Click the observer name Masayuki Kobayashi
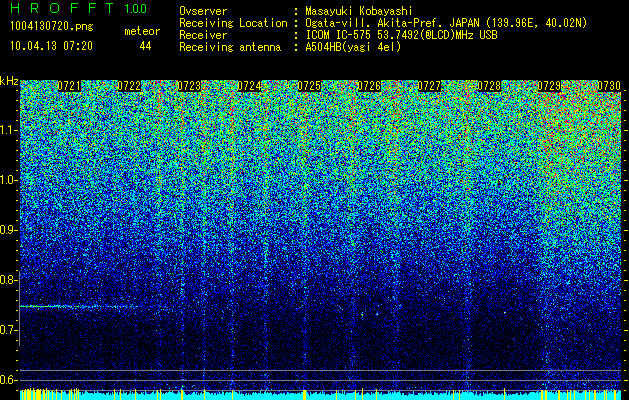Image resolution: width=629 pixels, height=400 pixels. coord(359,11)
